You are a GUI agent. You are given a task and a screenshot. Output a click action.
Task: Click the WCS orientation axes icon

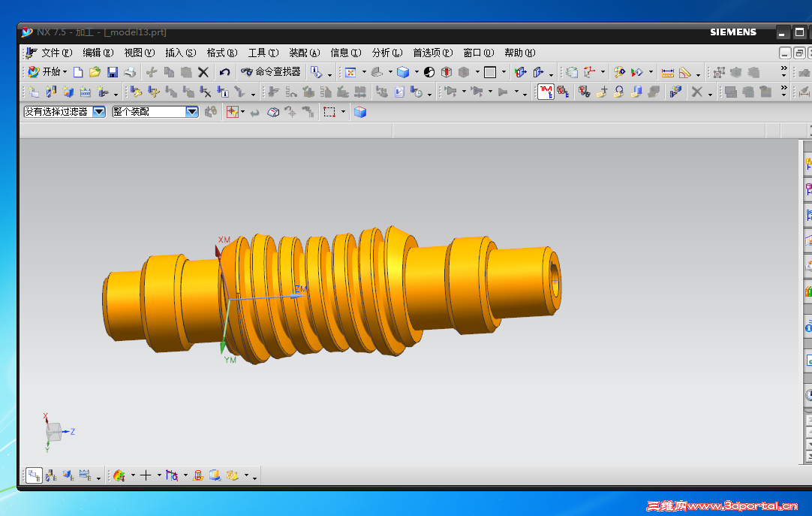589,72
